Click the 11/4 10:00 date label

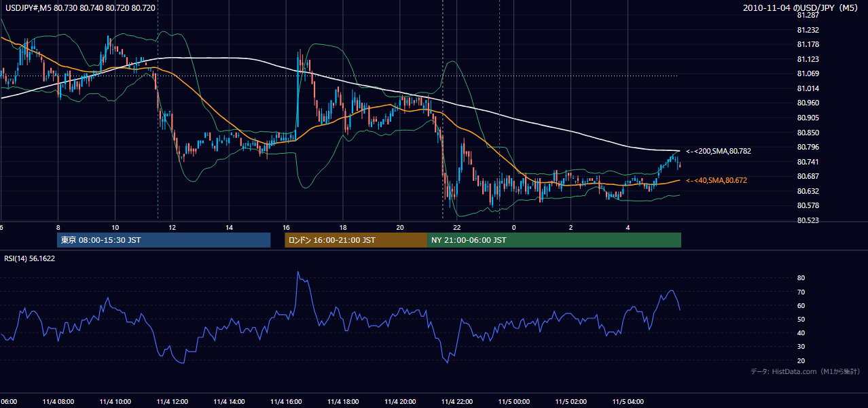pyautogui.click(x=115, y=401)
